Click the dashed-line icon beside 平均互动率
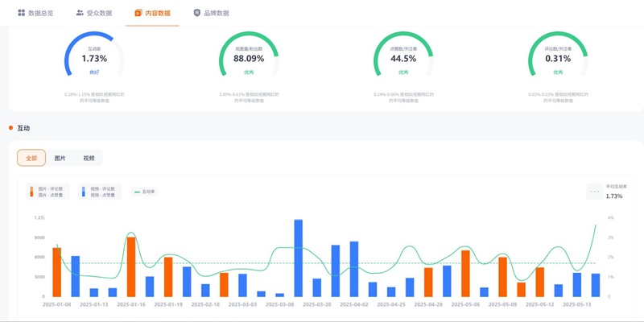 (595, 192)
